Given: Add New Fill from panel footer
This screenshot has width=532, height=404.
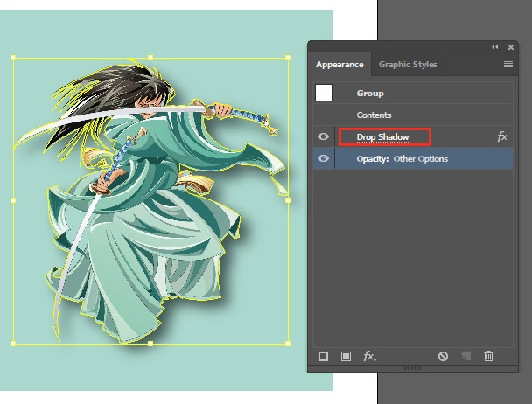Looking at the screenshot, I should click(x=346, y=356).
